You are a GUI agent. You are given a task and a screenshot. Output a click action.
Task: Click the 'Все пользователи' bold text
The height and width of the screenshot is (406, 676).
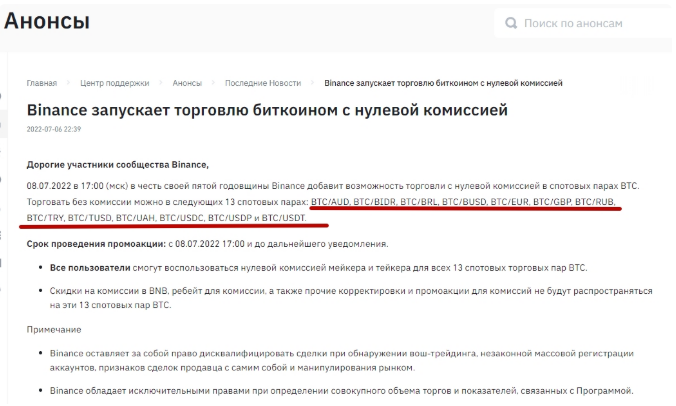tap(90, 268)
